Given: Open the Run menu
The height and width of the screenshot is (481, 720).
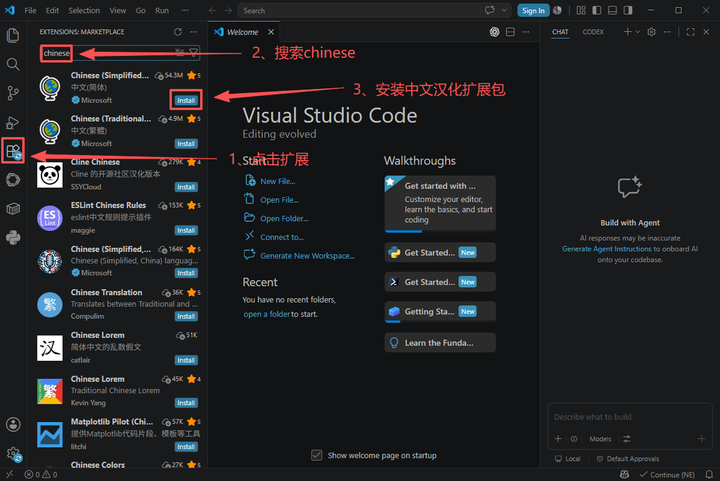Looking at the screenshot, I should (x=162, y=10).
